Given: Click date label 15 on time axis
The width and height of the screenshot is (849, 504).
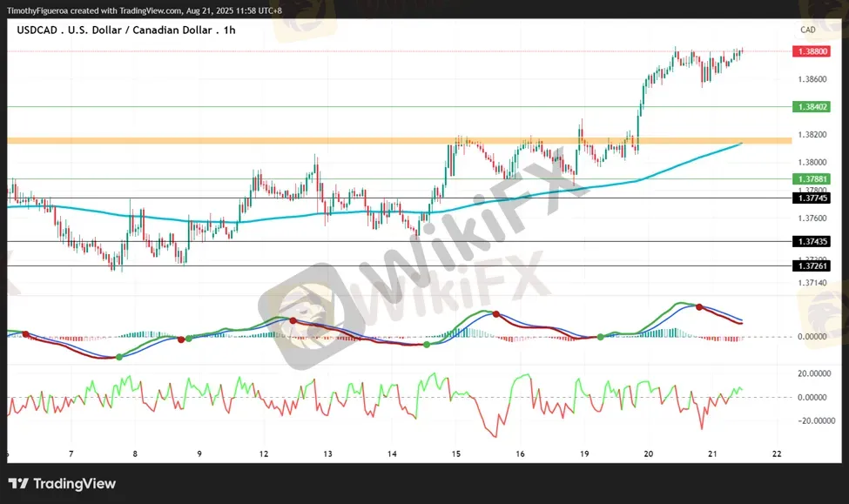Looking at the screenshot, I should click(x=455, y=454).
